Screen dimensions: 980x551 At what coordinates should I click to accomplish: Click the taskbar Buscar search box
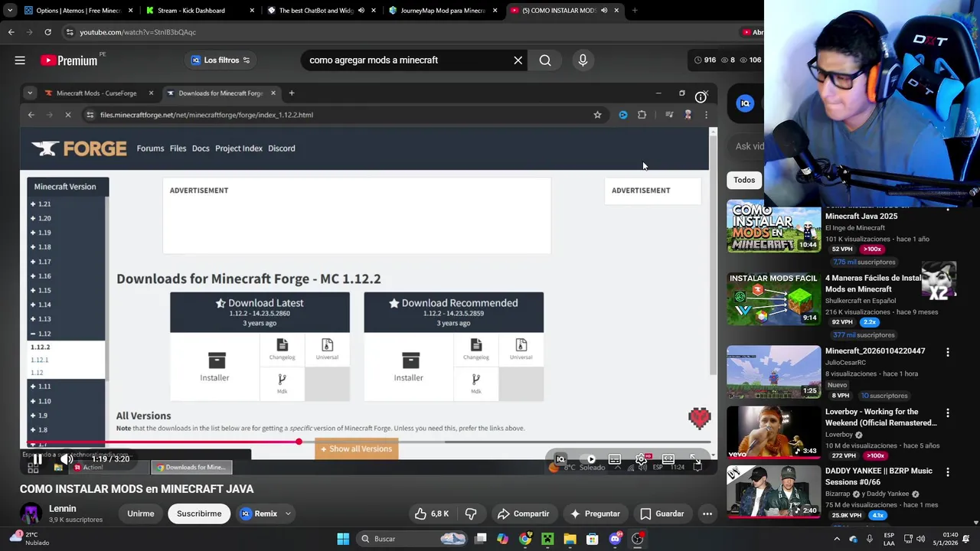413,539
